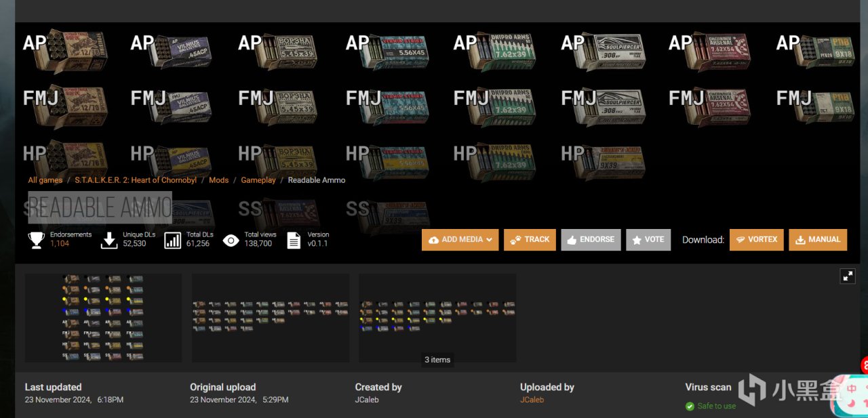Open the first vertical ammo grid thumbnail
This screenshot has width=868, height=418.
click(103, 318)
